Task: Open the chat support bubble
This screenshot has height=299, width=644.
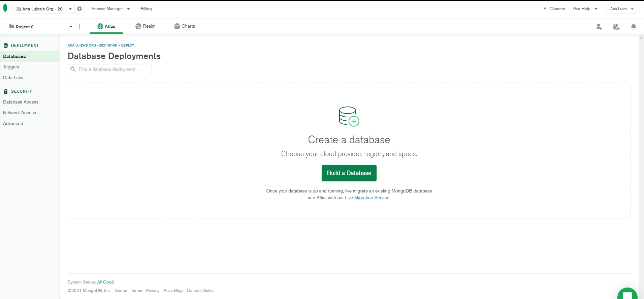Action: click(627, 294)
